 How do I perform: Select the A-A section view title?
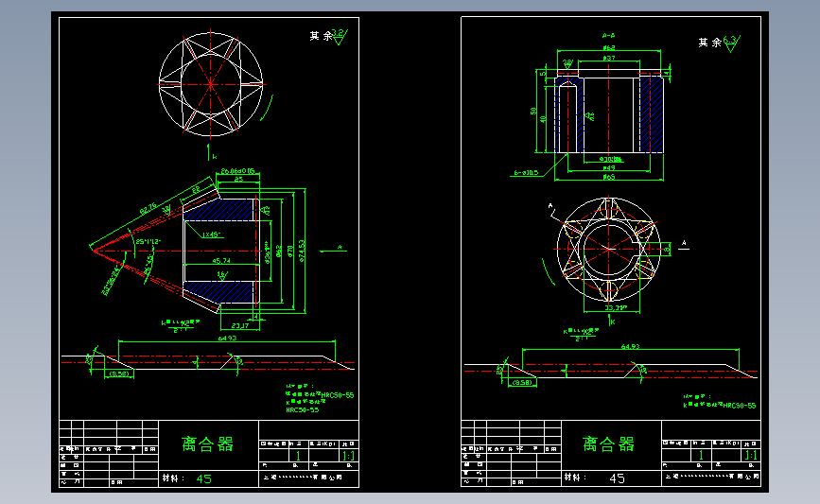coord(608,36)
